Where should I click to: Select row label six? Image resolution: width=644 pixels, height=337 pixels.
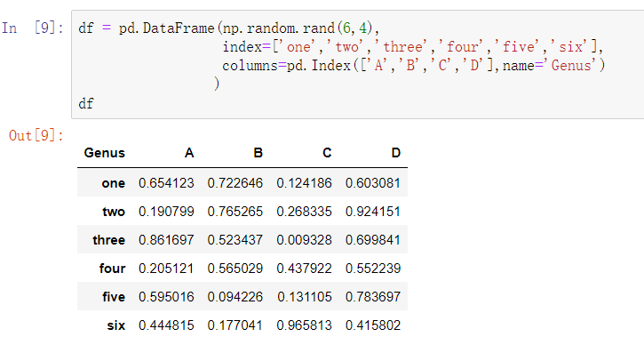click(115, 325)
